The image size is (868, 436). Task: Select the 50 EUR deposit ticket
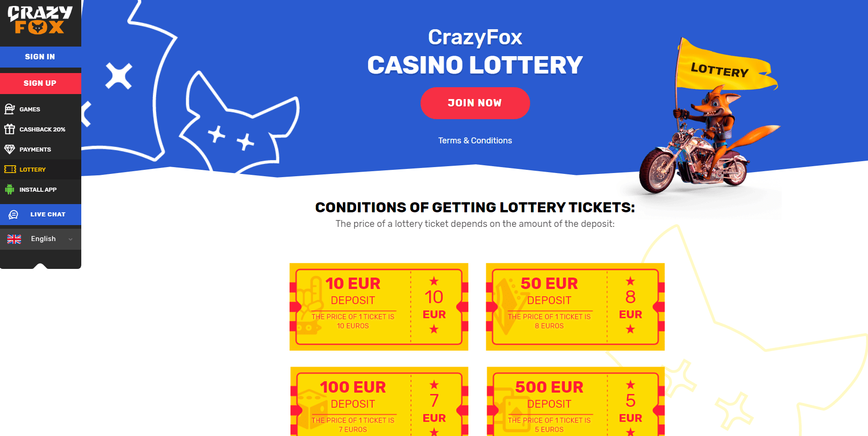[575, 306]
